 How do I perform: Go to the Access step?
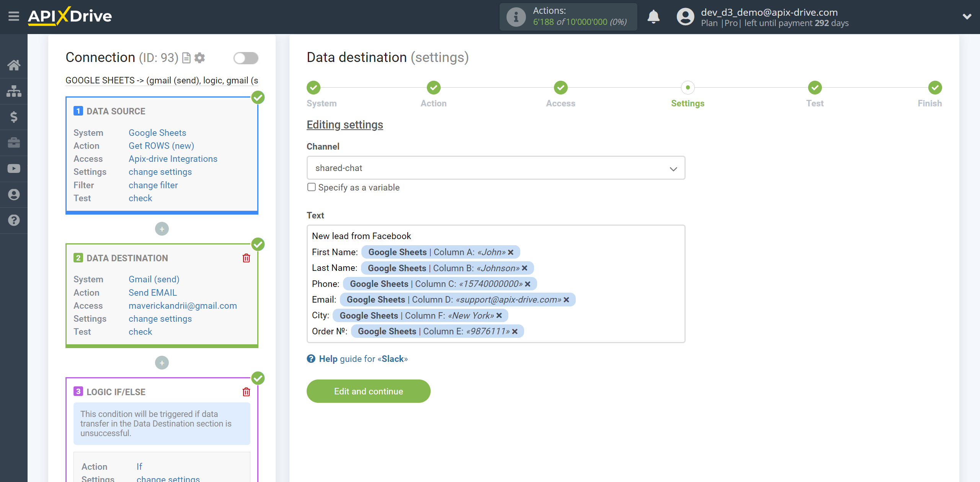(561, 88)
